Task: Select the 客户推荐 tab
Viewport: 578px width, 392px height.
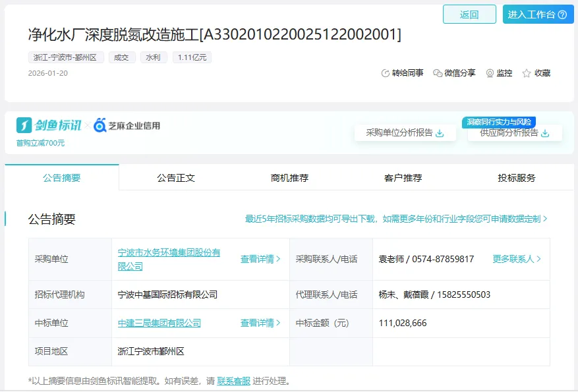Action: [x=403, y=178]
